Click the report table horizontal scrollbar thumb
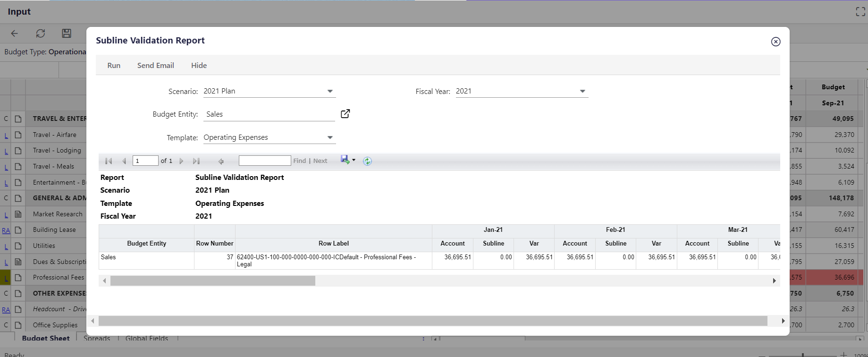The image size is (868, 357). click(x=213, y=281)
